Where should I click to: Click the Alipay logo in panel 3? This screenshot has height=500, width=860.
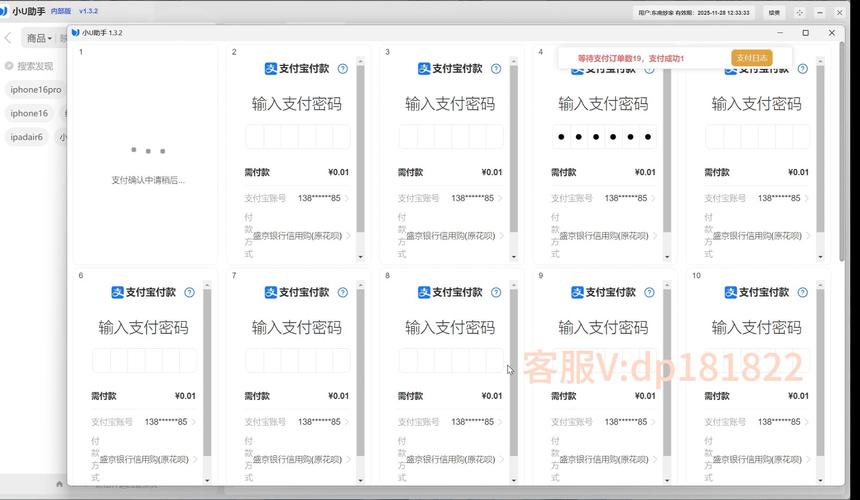tap(424, 69)
